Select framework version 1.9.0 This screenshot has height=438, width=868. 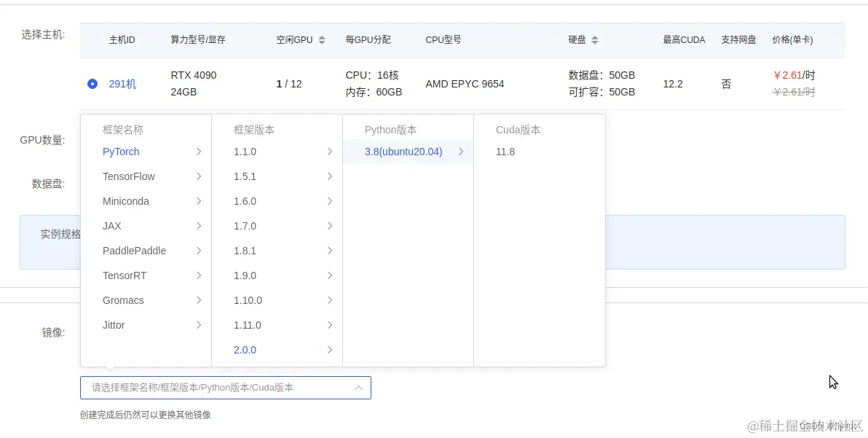click(x=245, y=275)
